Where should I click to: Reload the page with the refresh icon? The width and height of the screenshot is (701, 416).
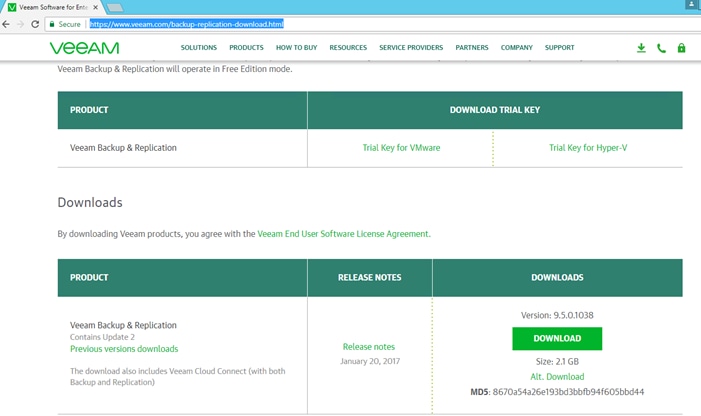(35, 24)
